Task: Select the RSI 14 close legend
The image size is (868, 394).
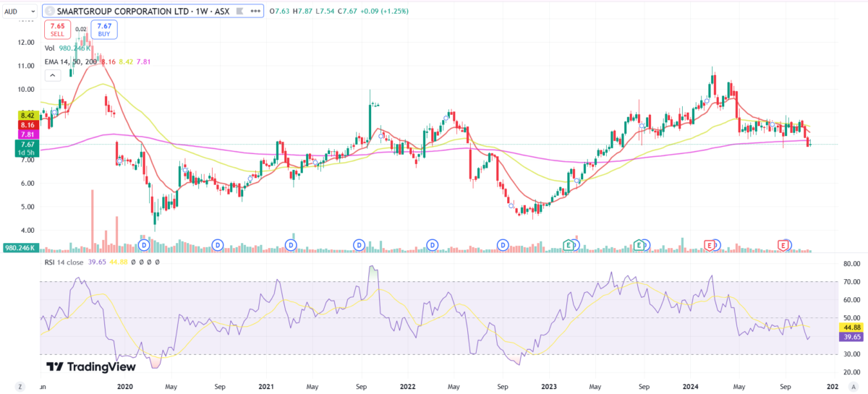Action: pos(64,262)
